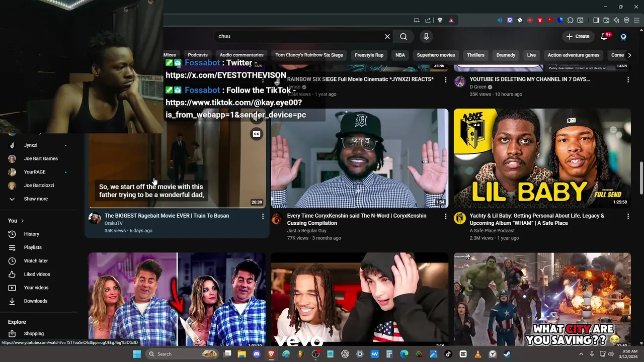Open the What City Are You Saving thumbnail
Screen dimensions: 644x362
coord(542,299)
